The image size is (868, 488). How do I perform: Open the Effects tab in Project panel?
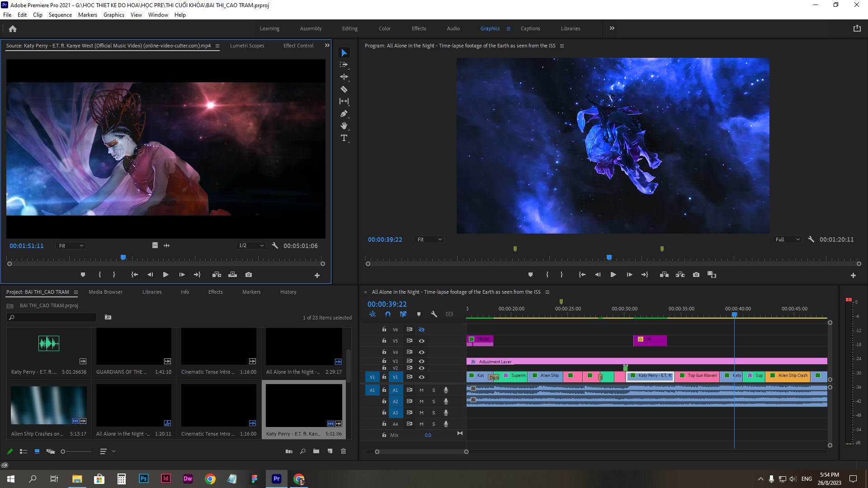(215, 292)
